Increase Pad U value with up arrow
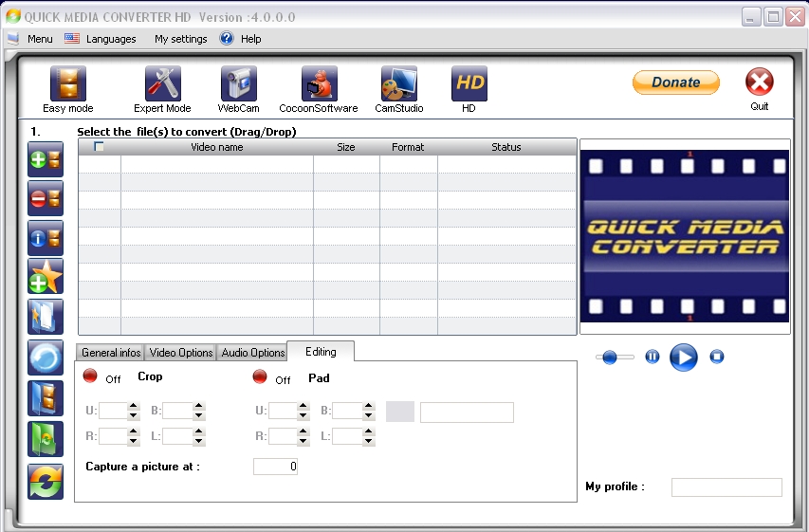The height and width of the screenshot is (532, 809). click(x=303, y=406)
